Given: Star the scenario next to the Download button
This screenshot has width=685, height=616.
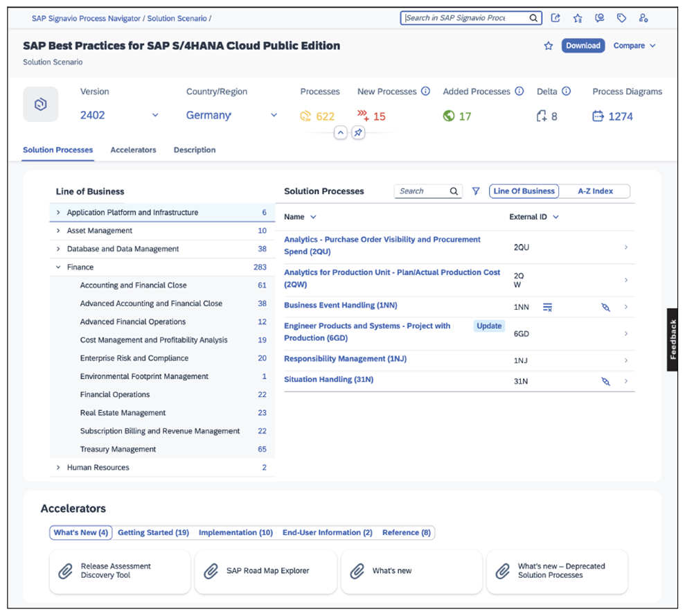Looking at the screenshot, I should tap(548, 45).
